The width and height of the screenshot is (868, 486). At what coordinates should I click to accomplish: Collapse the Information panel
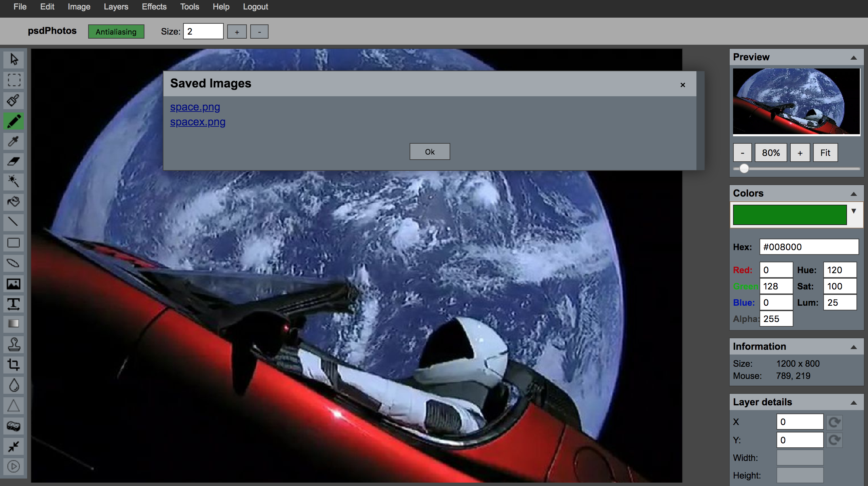coord(854,347)
